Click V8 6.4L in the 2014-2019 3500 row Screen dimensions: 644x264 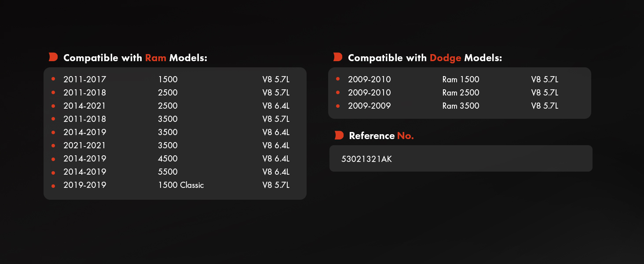[276, 132]
